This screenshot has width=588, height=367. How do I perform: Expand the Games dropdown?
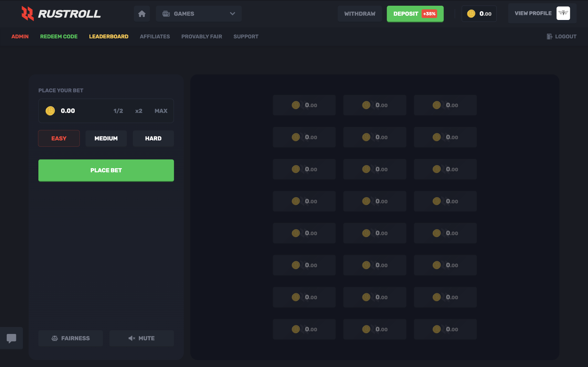pyautogui.click(x=199, y=13)
